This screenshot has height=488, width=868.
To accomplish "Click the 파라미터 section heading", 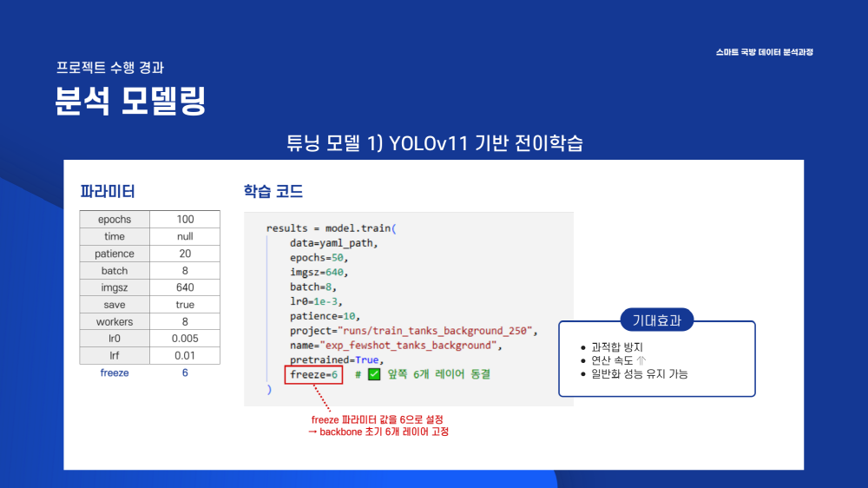I will coord(108,191).
